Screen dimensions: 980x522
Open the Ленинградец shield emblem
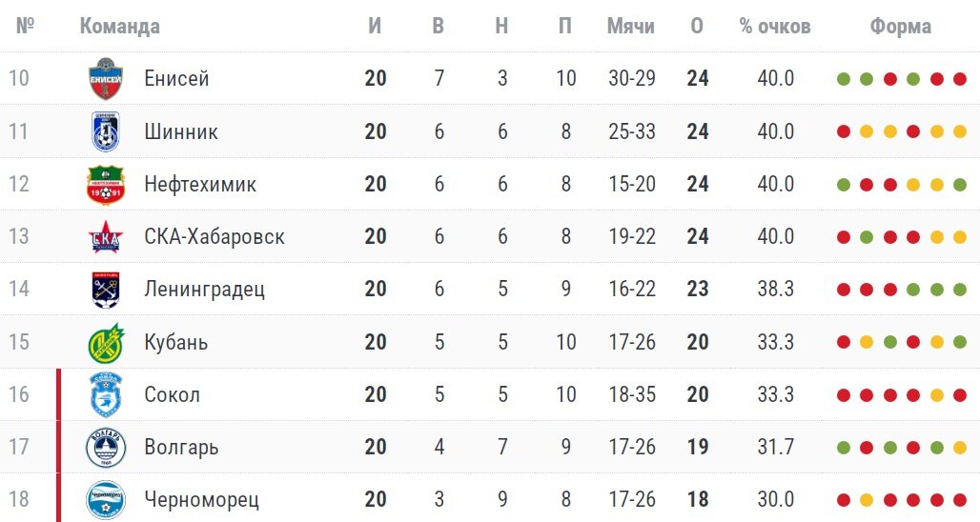pyautogui.click(x=106, y=289)
